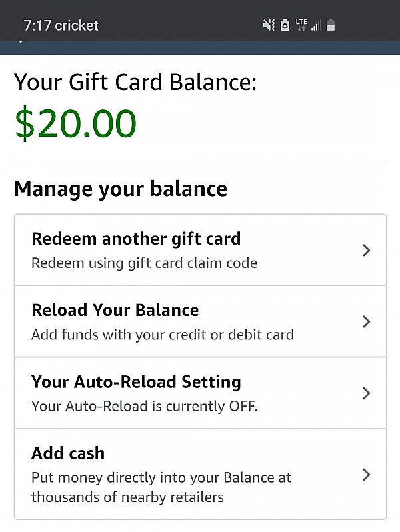Screen dimensions: 400x532
Task: Tap the battery level icon
Action: click(331, 25)
